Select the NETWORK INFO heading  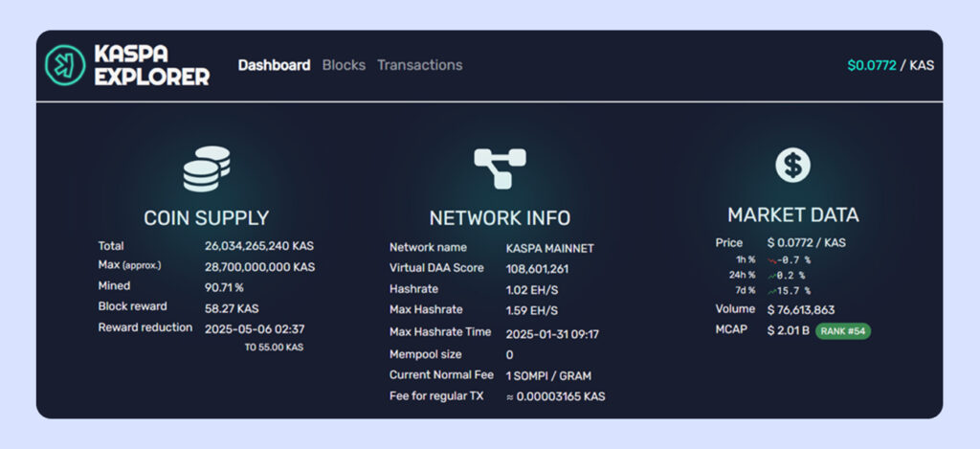click(500, 217)
